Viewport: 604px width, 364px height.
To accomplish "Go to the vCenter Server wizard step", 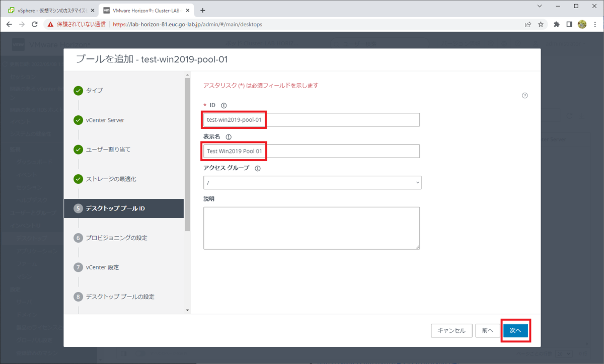I will 105,120.
